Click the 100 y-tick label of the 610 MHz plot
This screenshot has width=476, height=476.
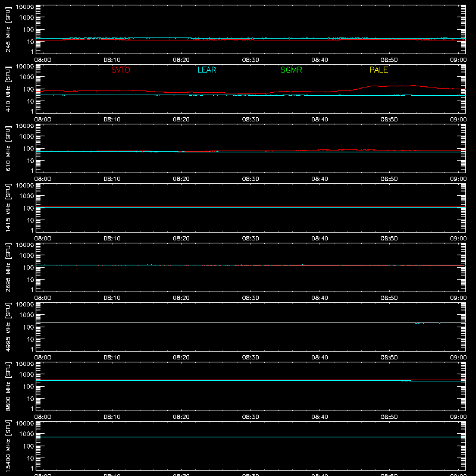tap(29, 149)
